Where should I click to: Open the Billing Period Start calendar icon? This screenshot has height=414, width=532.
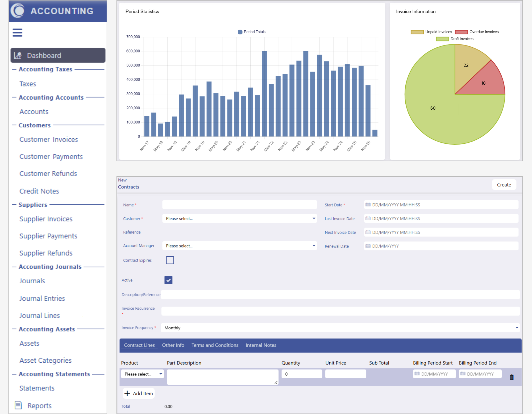tap(417, 374)
